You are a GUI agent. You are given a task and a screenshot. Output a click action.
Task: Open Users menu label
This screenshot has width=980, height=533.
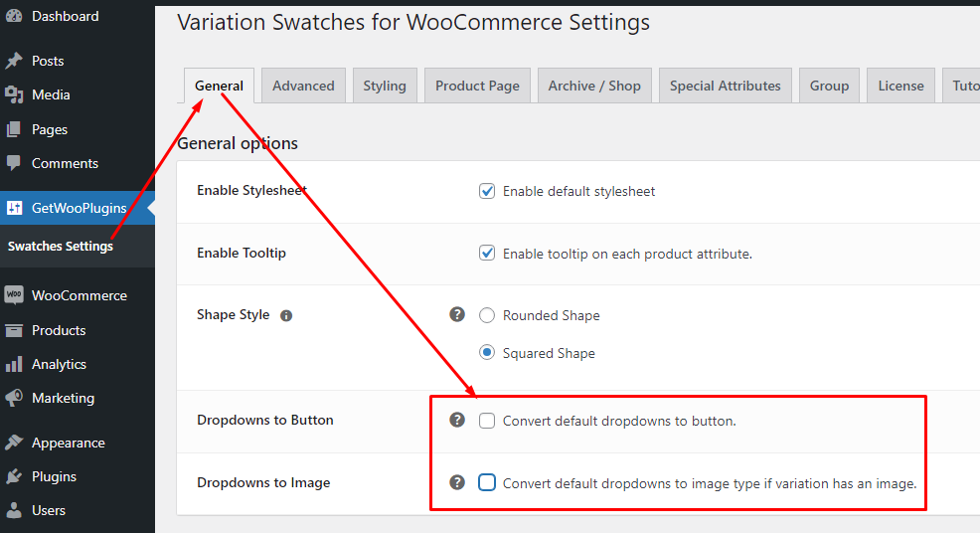(x=48, y=510)
